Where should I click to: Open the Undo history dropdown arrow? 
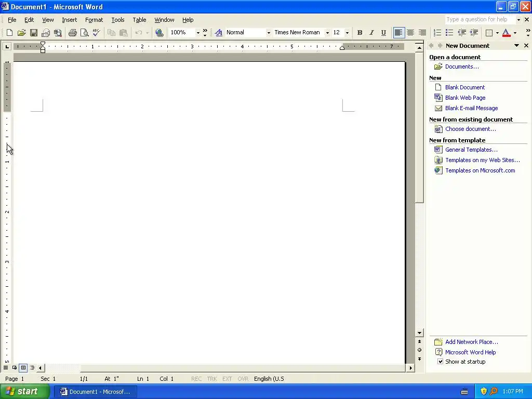pos(147,33)
